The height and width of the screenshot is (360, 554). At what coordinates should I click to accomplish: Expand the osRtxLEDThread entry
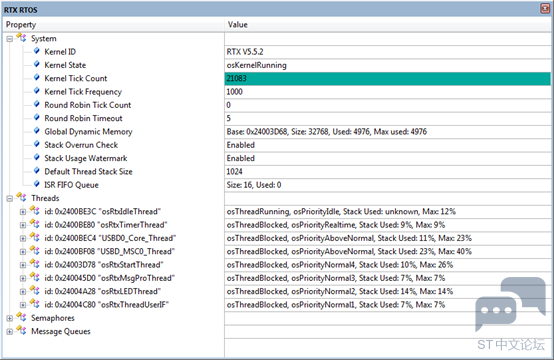(23, 292)
